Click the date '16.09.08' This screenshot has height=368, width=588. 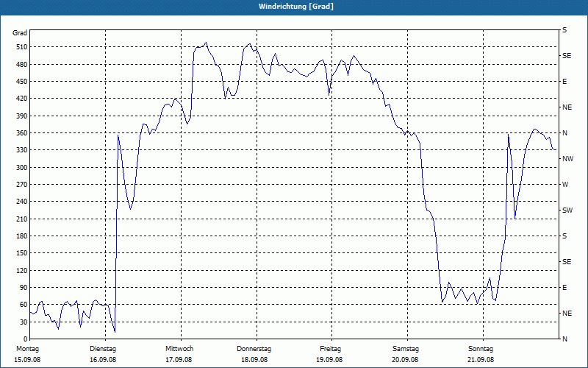pos(103,360)
